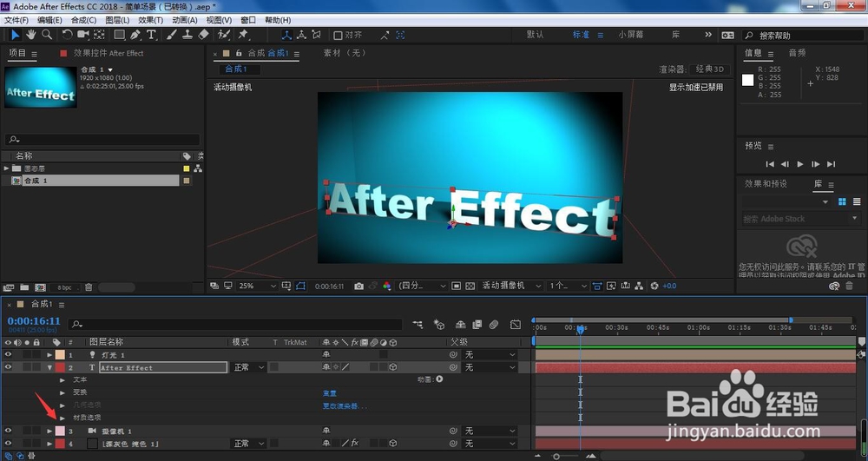Hide the 深灰色 纯色 1 layer
Image resolution: width=868 pixels, height=461 pixels.
click(x=8, y=444)
